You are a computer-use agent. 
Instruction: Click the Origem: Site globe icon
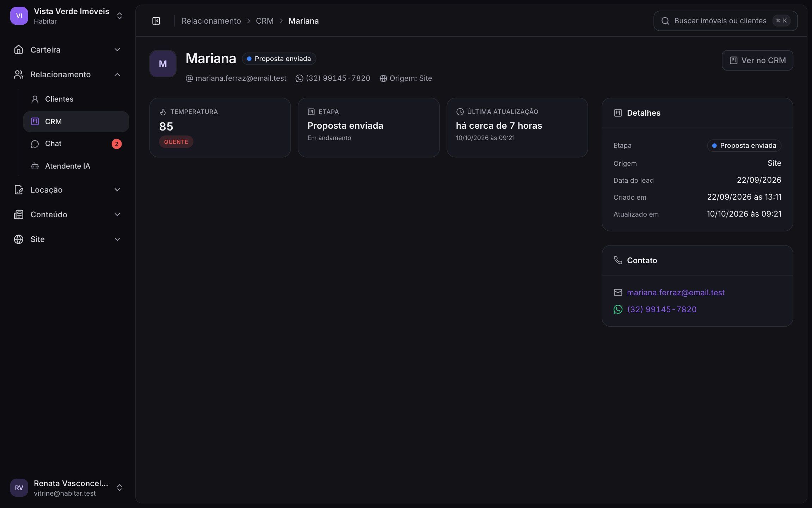coord(383,78)
